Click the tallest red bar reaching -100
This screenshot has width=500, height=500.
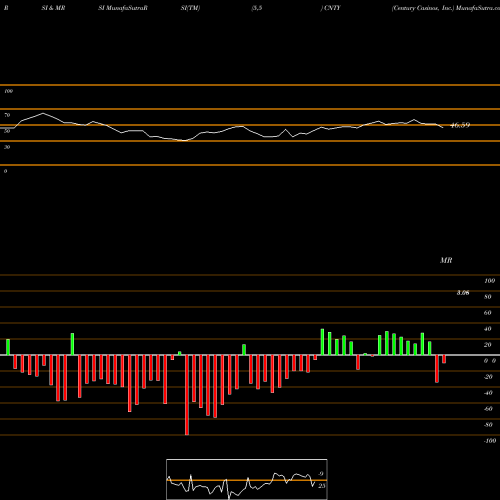pos(187,395)
